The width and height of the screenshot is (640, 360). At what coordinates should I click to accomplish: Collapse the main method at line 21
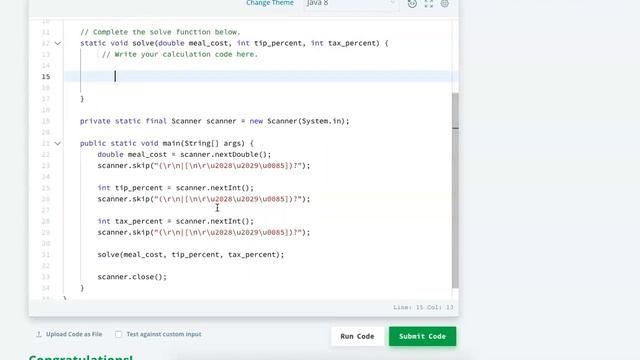[x=58, y=144]
